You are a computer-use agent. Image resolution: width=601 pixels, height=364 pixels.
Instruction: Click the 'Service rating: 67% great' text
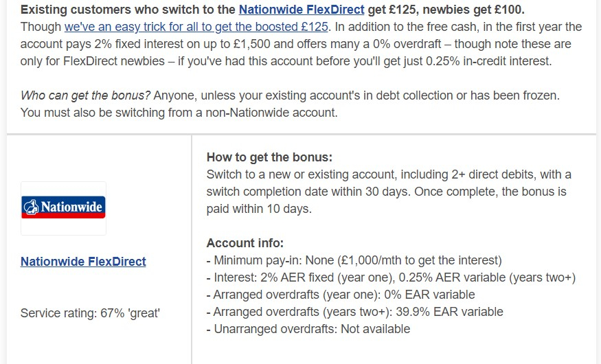[x=90, y=313]
